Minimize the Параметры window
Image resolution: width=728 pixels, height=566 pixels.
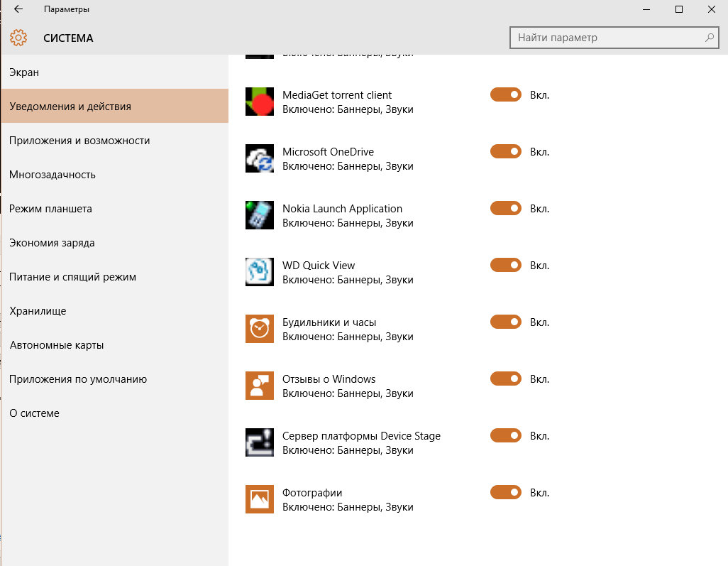(646, 9)
